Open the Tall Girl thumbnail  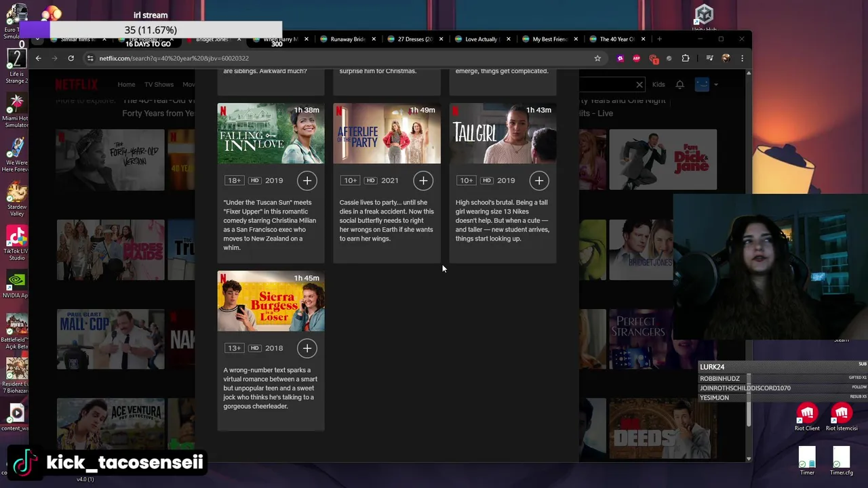(502, 134)
